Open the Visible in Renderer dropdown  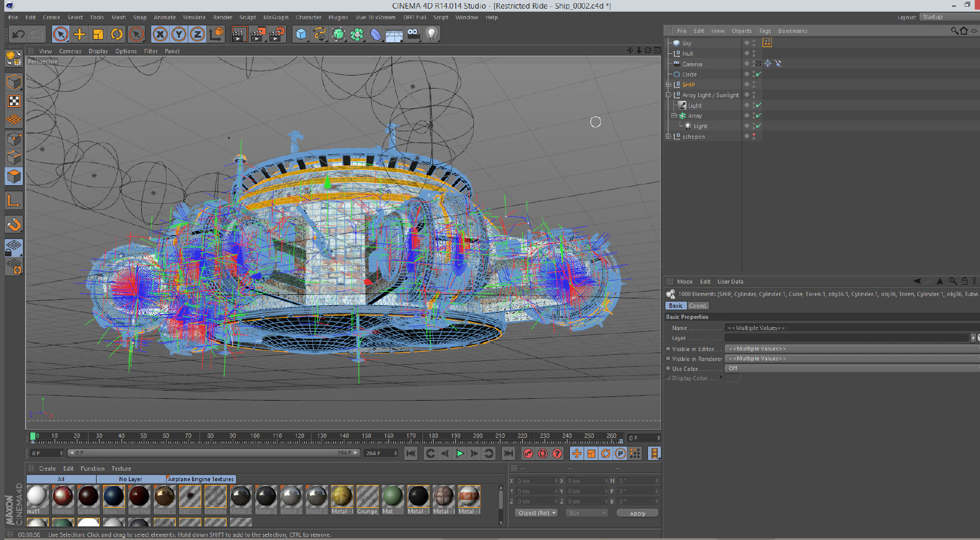tap(852, 359)
